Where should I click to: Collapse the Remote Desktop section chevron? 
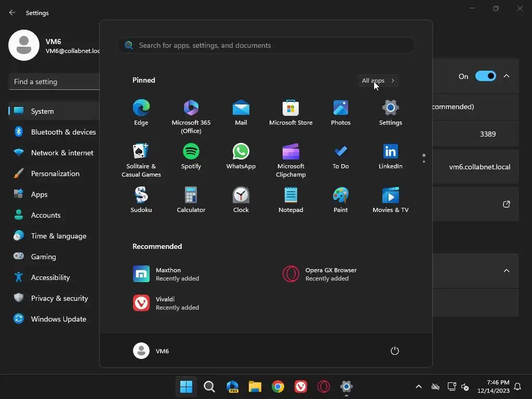507,76
